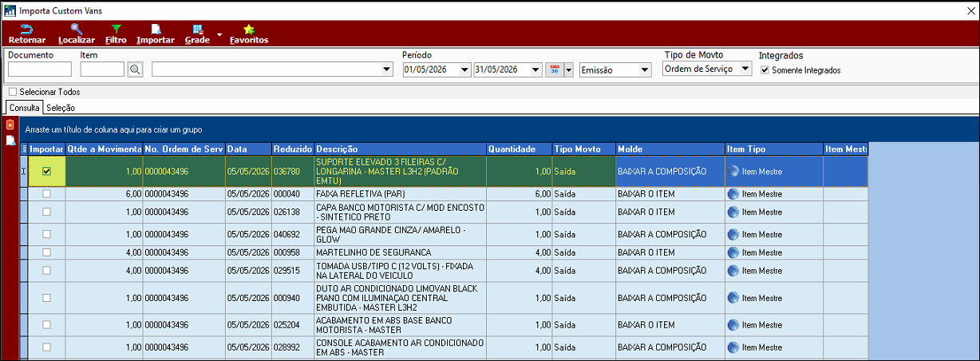Toggle Selecionar Todos checkbox
This screenshot has height=361, width=980.
coord(13,92)
